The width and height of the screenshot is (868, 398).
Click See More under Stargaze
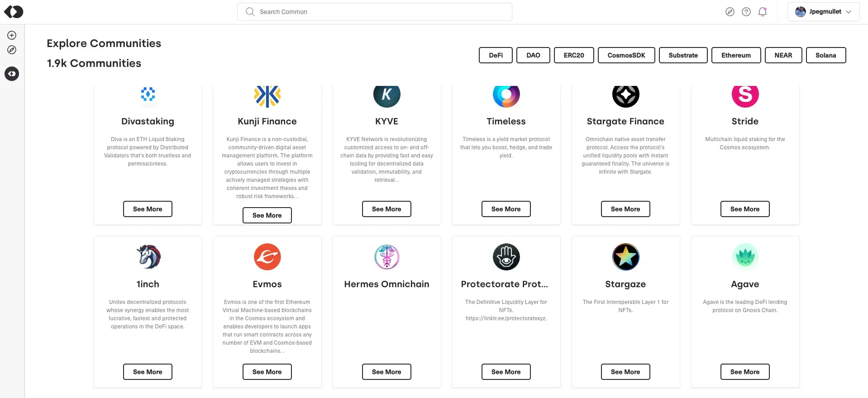(x=625, y=372)
